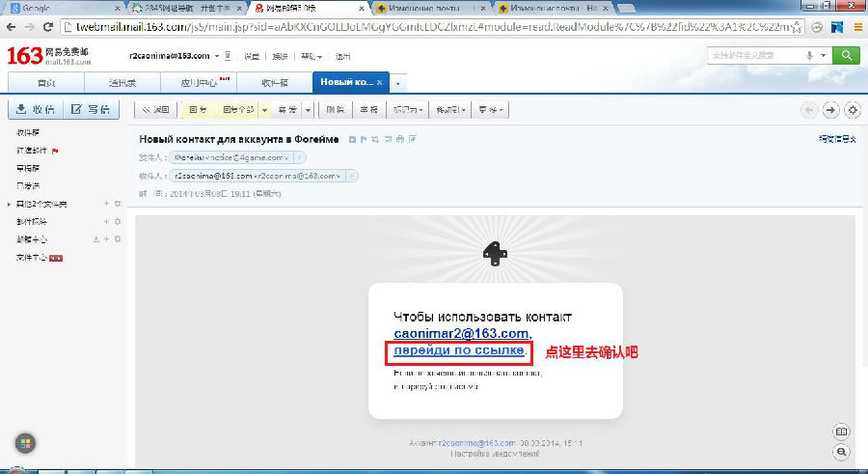The height and width of the screenshot is (474, 868).
Task: Open the round settings gear at toolbar right
Action: click(851, 110)
